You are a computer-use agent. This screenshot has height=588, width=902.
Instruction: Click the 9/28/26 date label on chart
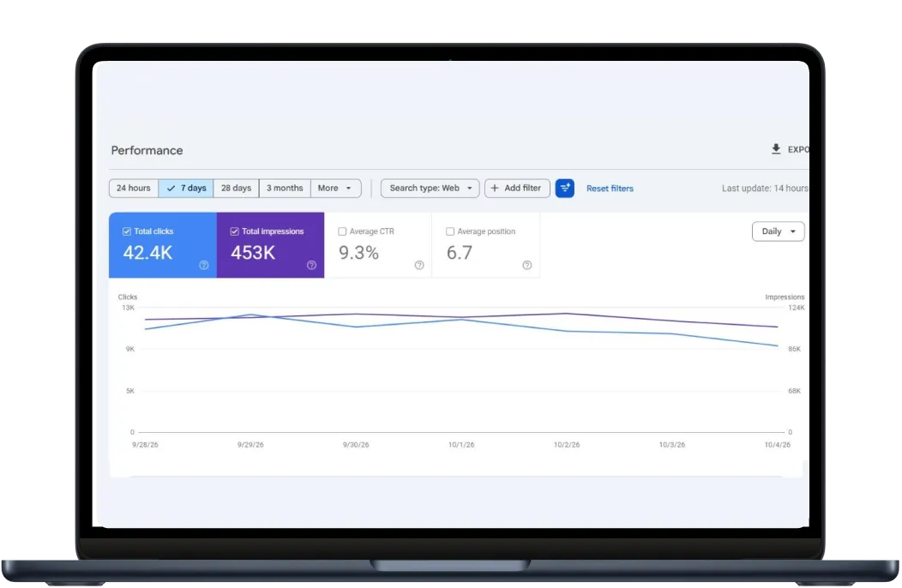[x=145, y=445]
